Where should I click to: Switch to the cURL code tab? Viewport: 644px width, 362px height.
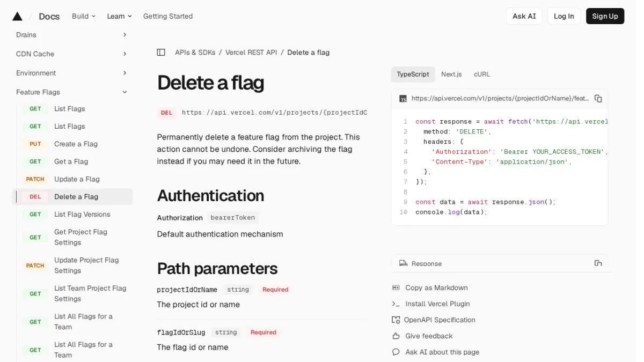[482, 75]
